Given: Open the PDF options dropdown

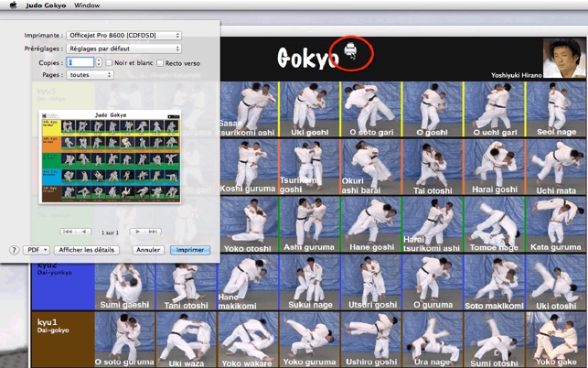Looking at the screenshot, I should pyautogui.click(x=37, y=249).
